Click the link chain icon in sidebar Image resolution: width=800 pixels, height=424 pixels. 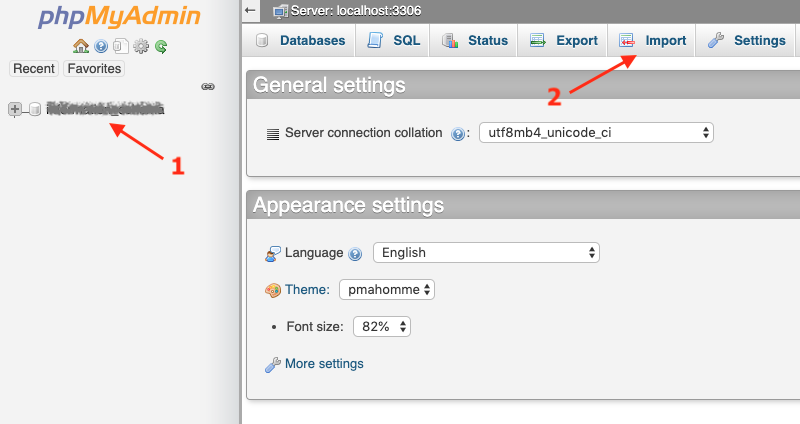pyautogui.click(x=208, y=86)
